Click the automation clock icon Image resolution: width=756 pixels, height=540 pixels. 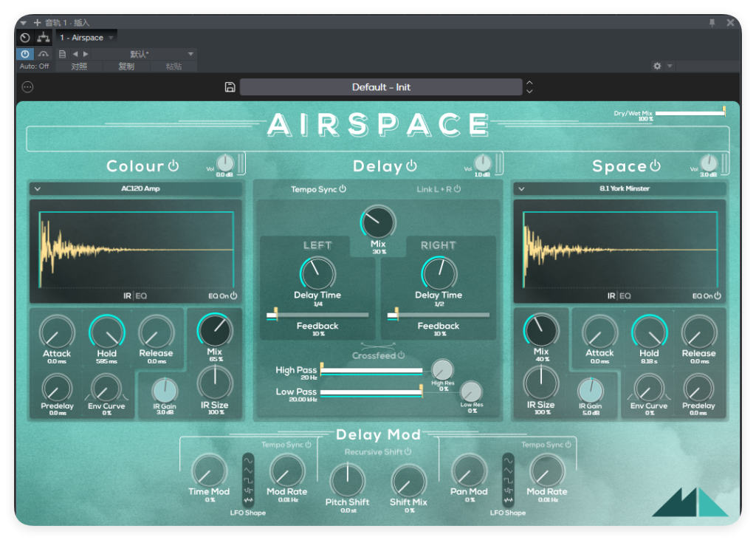click(25, 37)
